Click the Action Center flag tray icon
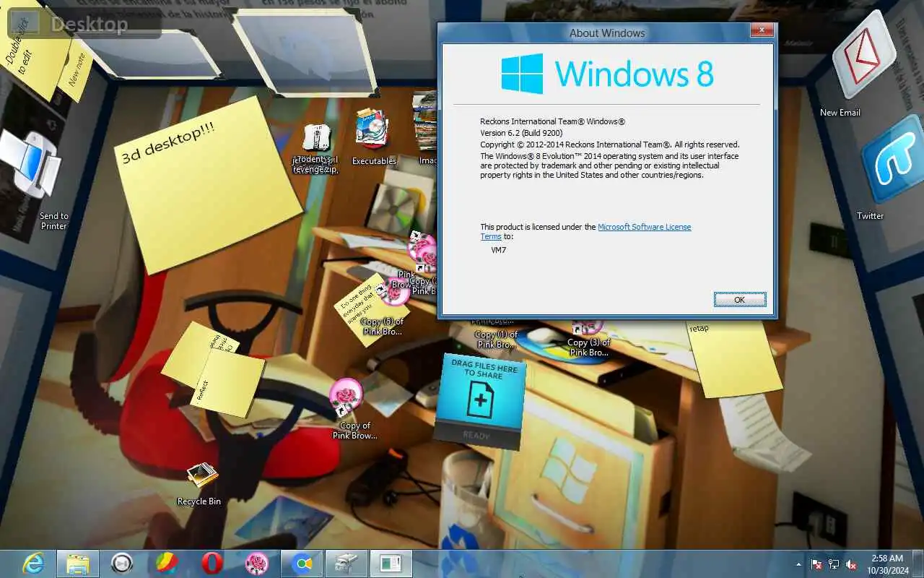The width and height of the screenshot is (924, 578). pos(816,564)
